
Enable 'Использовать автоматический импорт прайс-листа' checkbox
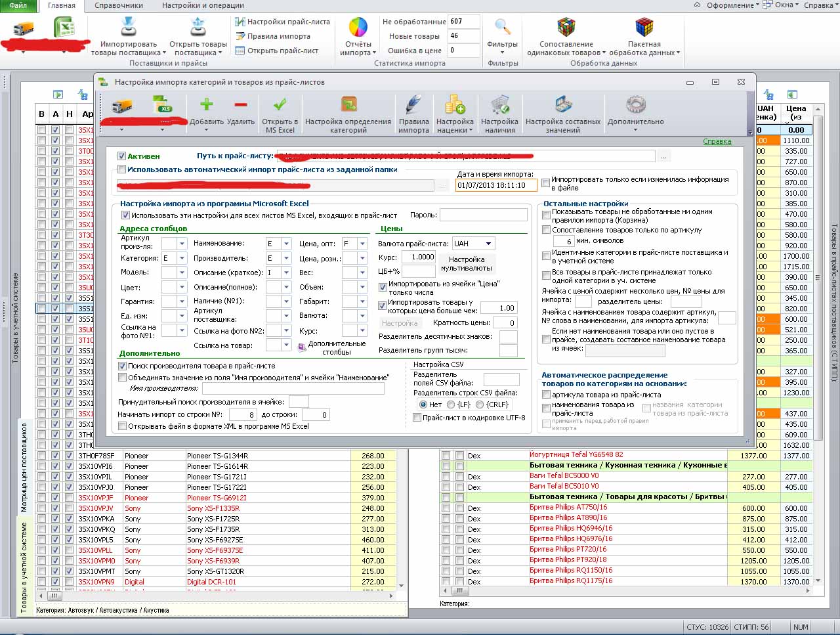click(x=121, y=169)
